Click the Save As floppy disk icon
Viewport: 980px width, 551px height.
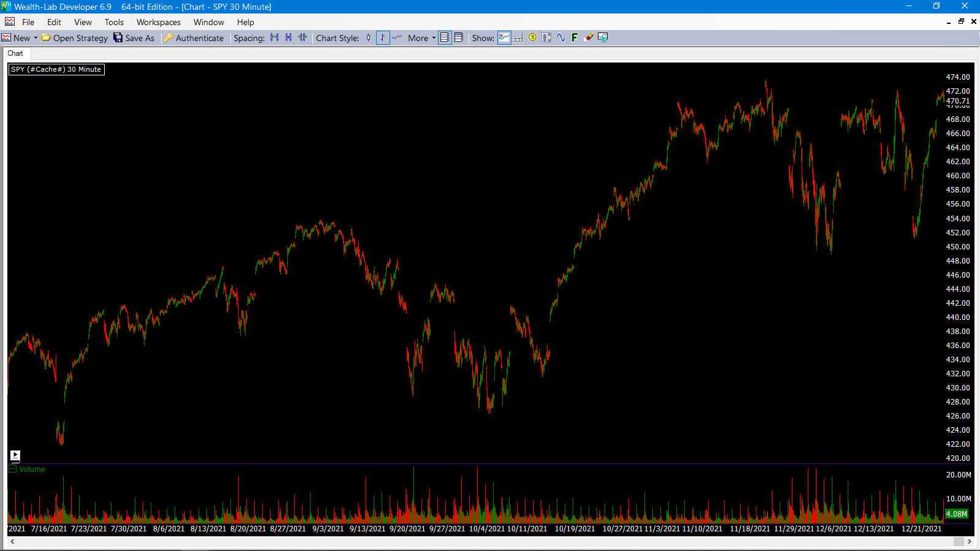118,37
